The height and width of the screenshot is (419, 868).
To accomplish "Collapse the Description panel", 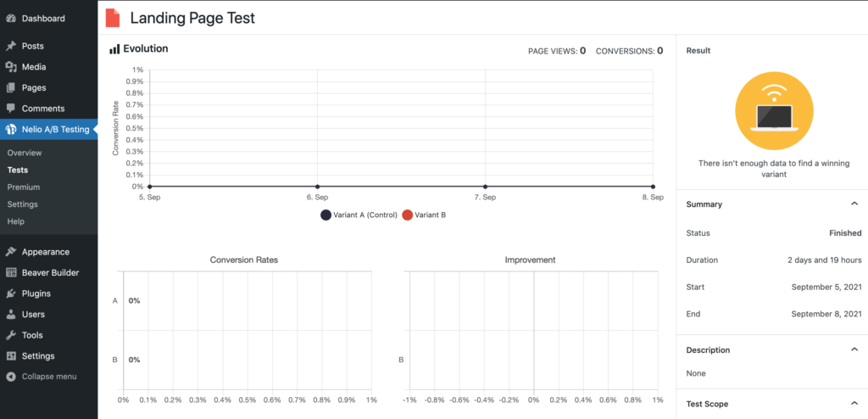I will pos(854,349).
